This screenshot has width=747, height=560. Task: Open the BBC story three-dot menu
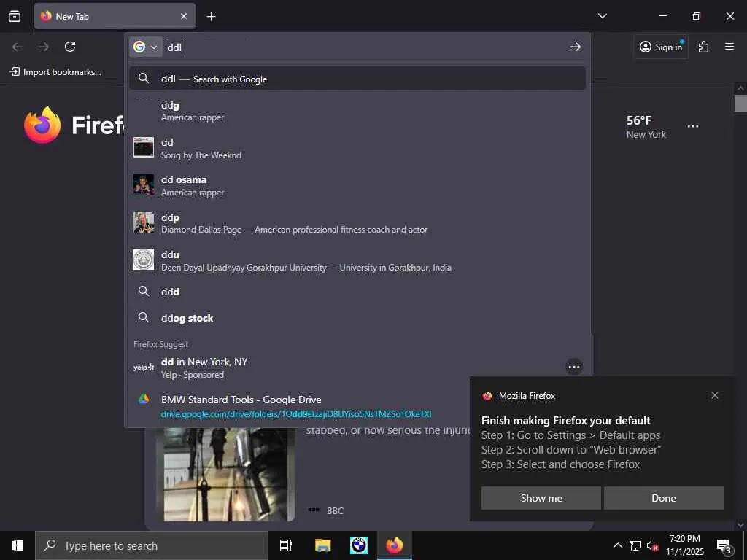tap(314, 510)
